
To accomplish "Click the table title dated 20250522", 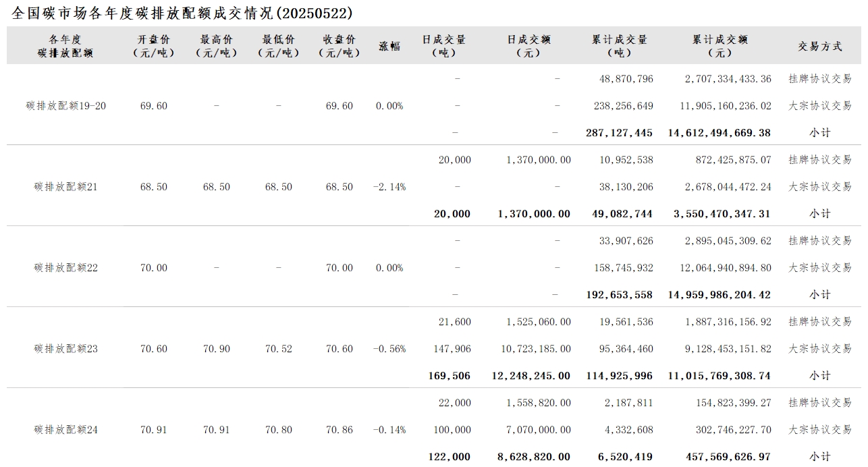I will (x=182, y=13).
